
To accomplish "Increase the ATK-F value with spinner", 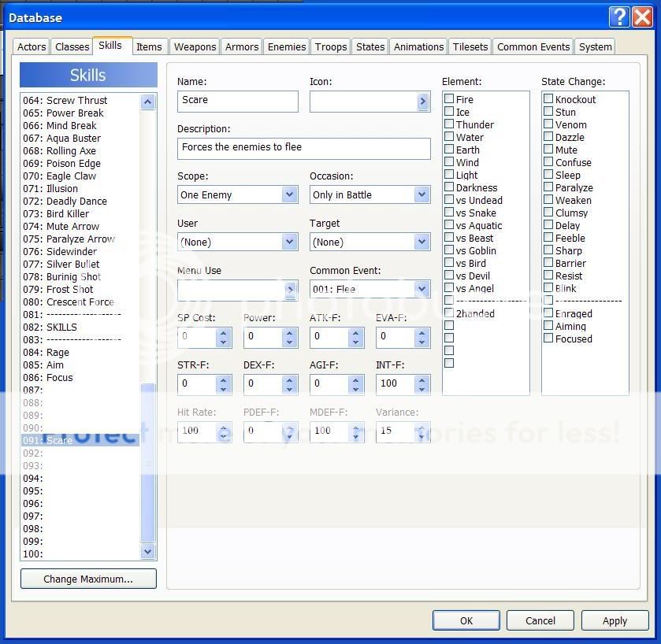I will [x=356, y=333].
